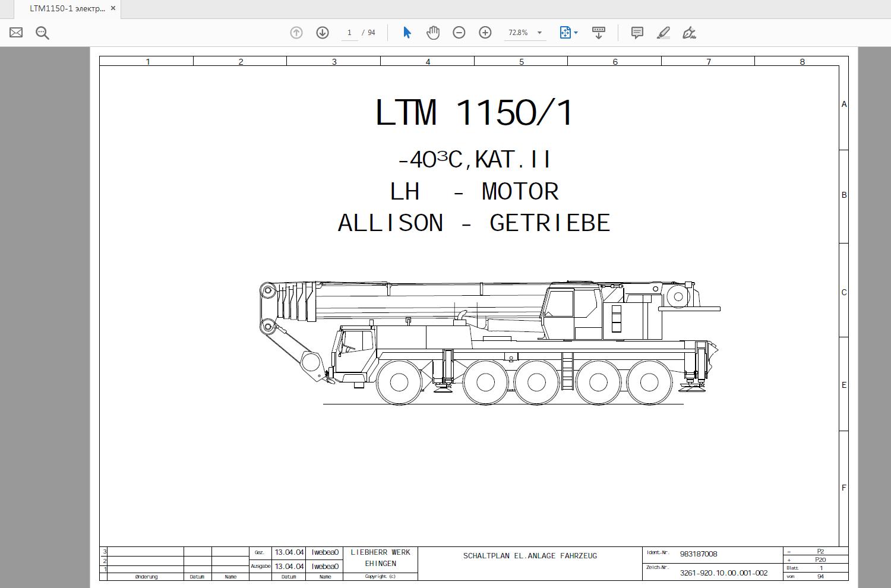This screenshot has height=588, width=891.
Task: Click the -40°C,KAT.II text line
Action: coord(474,160)
